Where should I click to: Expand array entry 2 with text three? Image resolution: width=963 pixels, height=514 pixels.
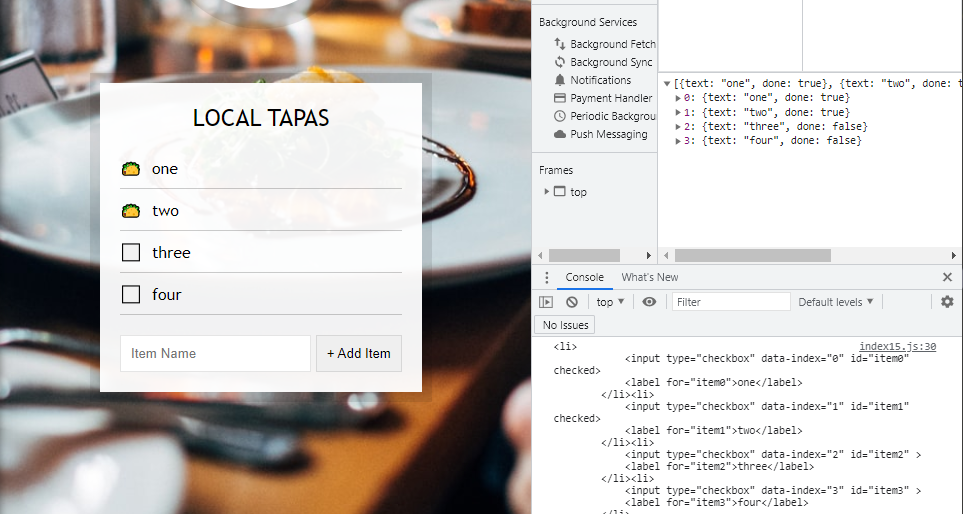coord(678,127)
